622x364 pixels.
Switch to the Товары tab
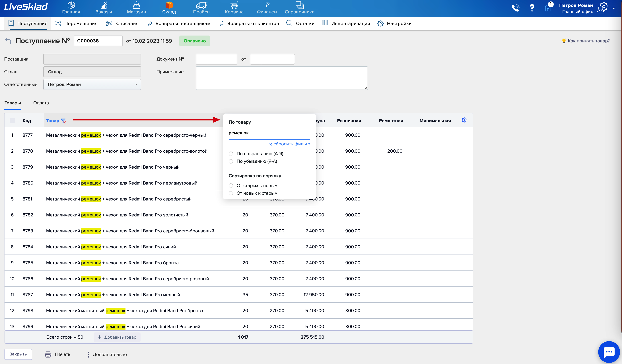point(13,103)
